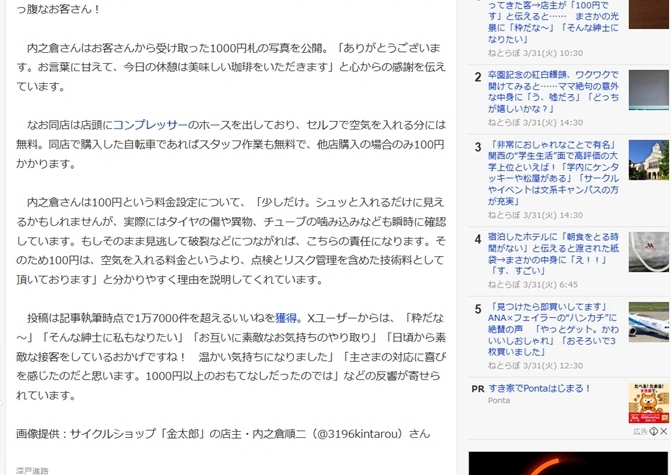This screenshot has width=671, height=475.
Task: Open the ranked 2 article about 紅白饅頭
Action: (553, 92)
